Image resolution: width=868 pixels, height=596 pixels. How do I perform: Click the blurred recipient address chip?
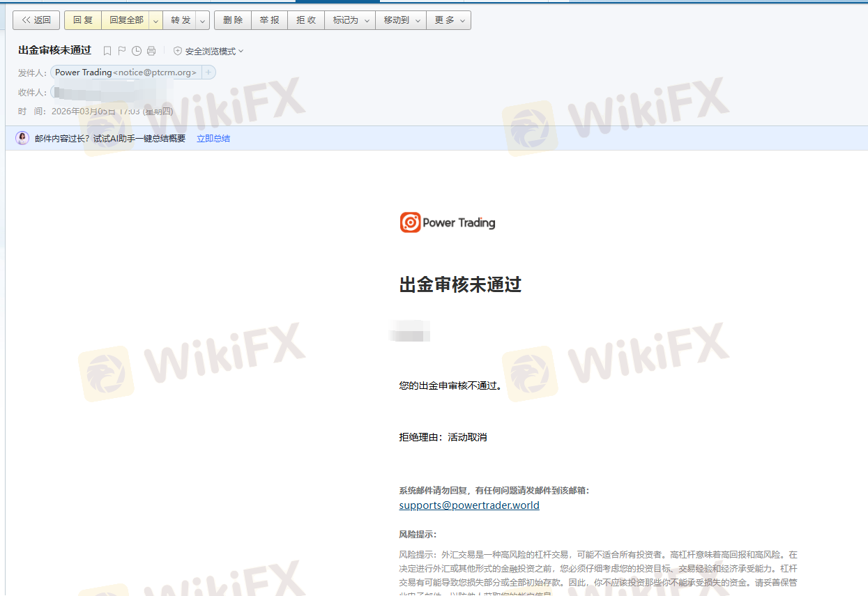click(x=112, y=92)
